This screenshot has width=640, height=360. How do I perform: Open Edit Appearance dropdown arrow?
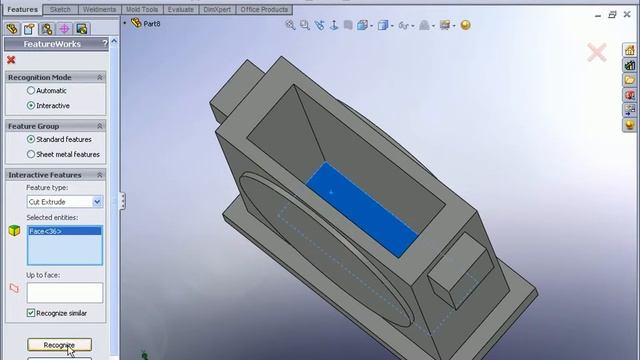pos(433,26)
